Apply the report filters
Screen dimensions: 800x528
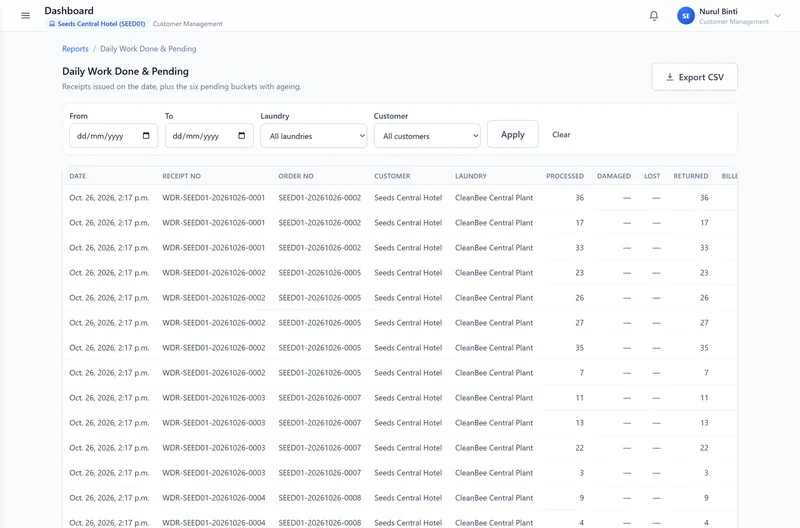[513, 134]
